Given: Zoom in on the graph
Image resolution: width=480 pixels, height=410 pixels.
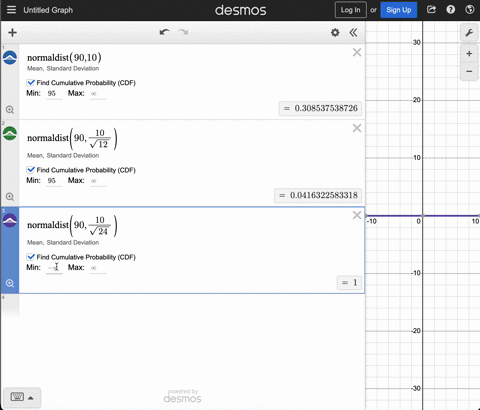Looking at the screenshot, I should pyautogui.click(x=469, y=54).
